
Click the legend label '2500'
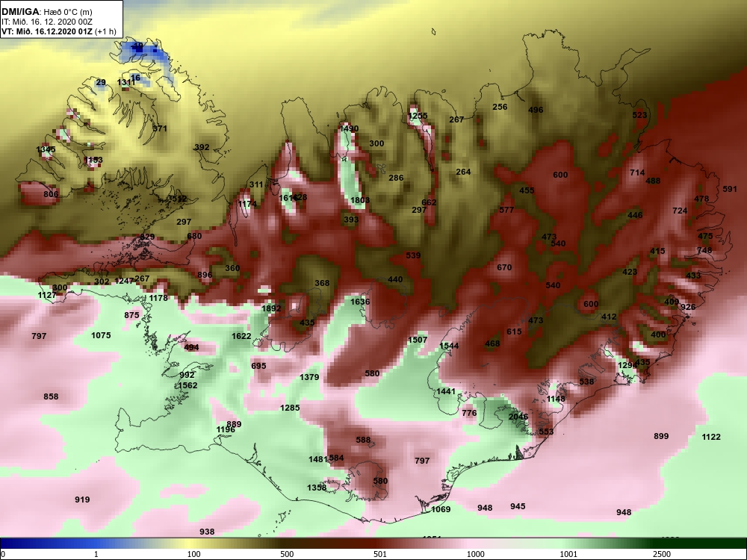click(662, 554)
